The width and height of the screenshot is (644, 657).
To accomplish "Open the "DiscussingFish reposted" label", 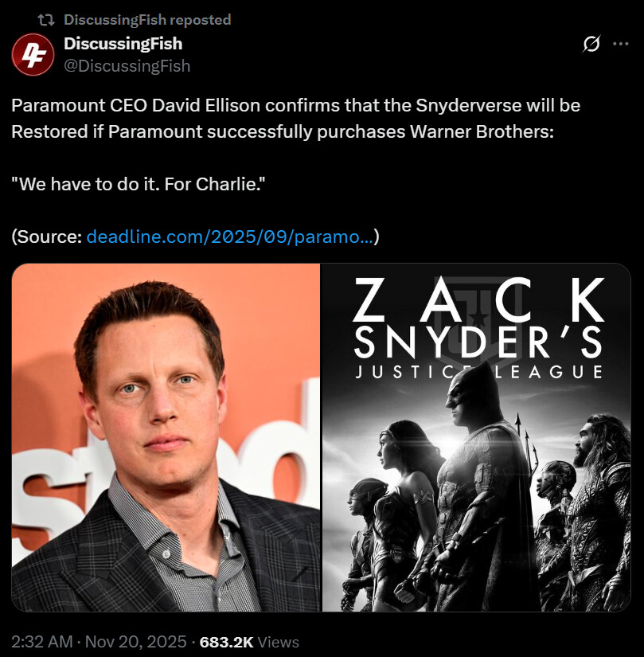I will pos(147,20).
